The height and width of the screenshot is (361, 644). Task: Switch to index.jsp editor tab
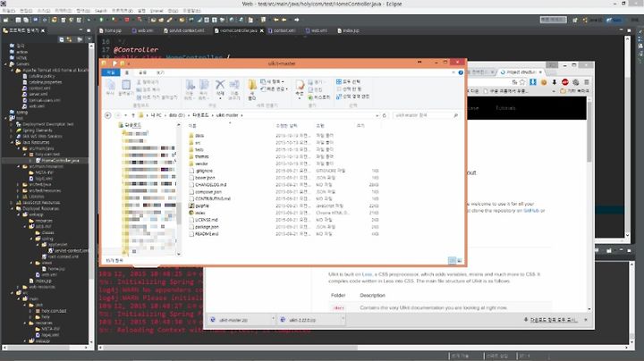[x=348, y=30]
